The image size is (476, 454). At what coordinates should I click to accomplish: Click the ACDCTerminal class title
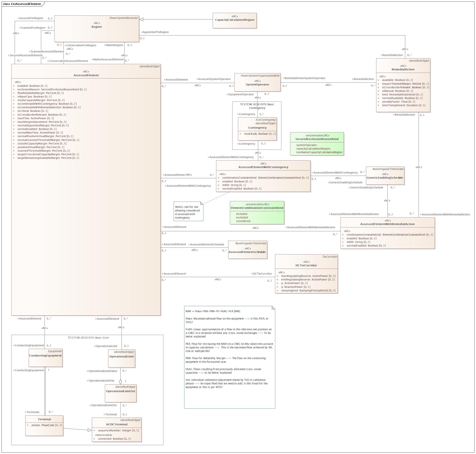pos(117,424)
